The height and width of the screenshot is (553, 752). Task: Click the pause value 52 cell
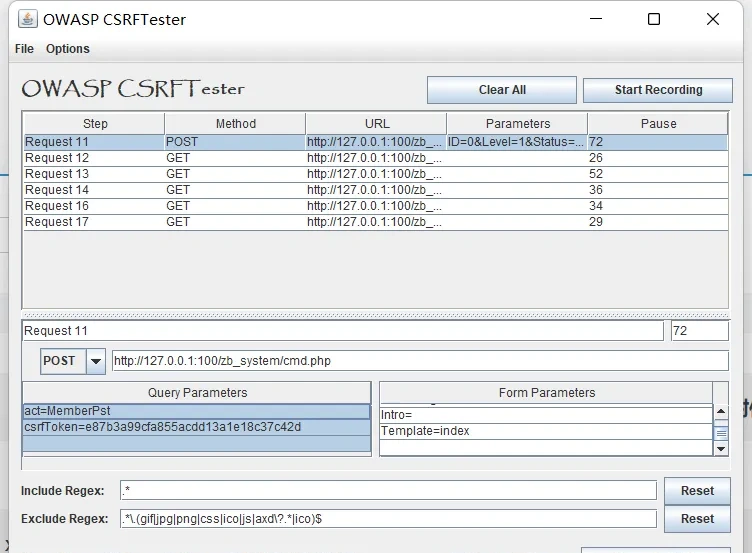tap(658, 174)
